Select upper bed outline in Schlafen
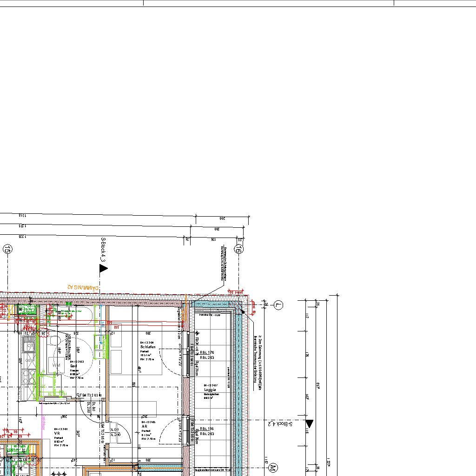Image resolution: width=476 pixels, height=476 pixels. coord(116,336)
